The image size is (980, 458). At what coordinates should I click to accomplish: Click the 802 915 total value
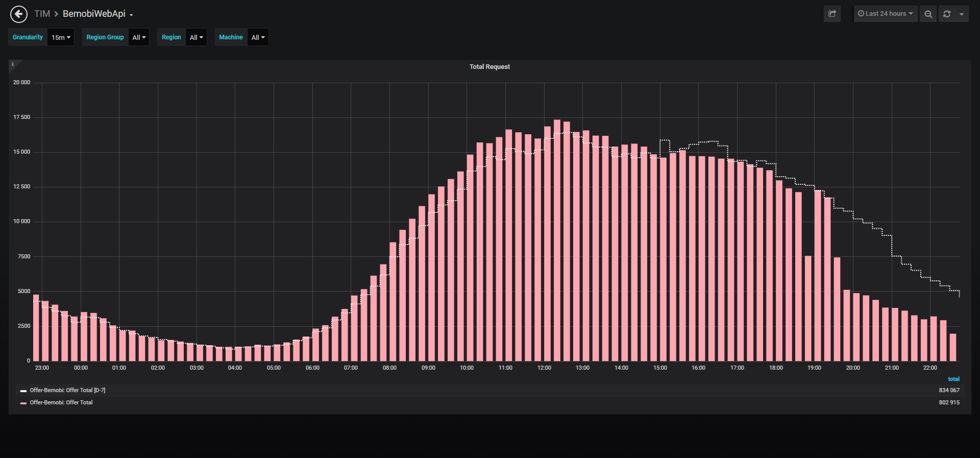tap(949, 402)
